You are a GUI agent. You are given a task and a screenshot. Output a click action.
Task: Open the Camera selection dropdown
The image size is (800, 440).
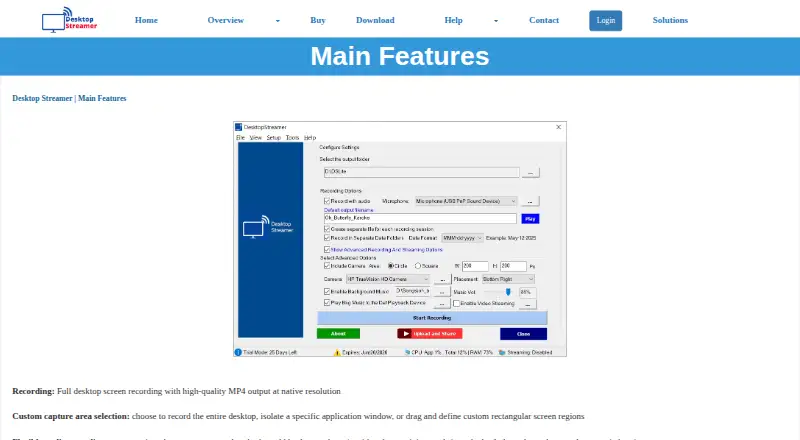point(388,279)
